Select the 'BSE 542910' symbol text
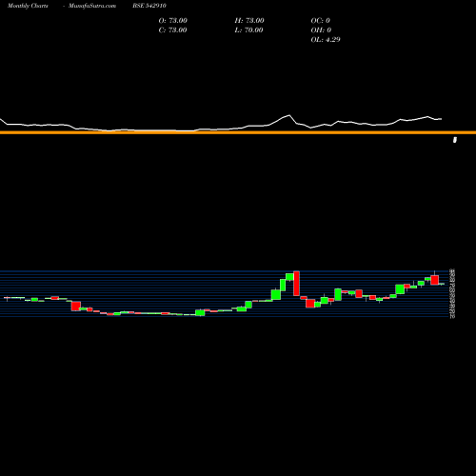Image resolution: width=476 pixels, height=476 pixels. 149,6
